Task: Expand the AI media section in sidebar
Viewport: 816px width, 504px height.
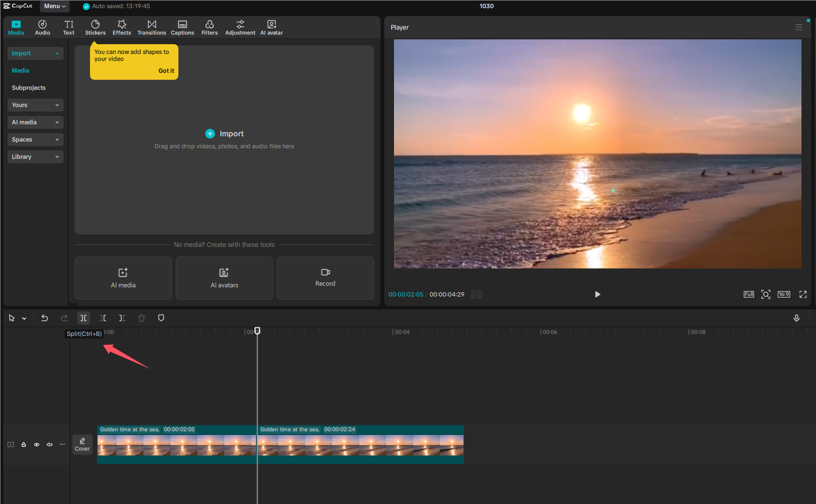Action: (35, 122)
